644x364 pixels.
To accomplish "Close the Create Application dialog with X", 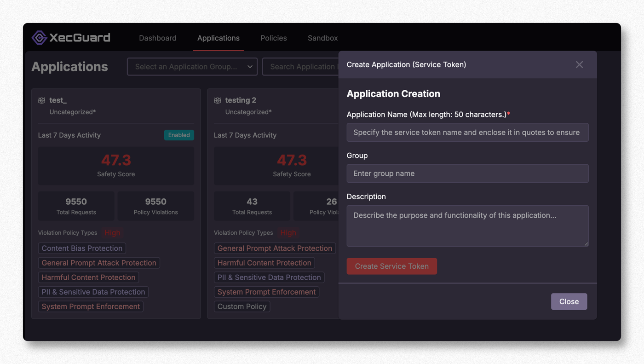I will pos(579,65).
